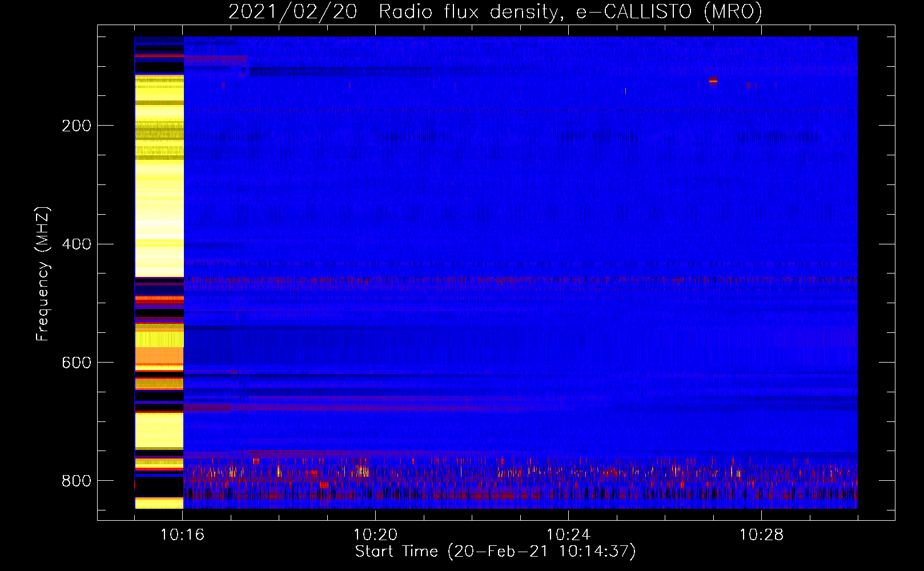Click the small red burst near 10:27
Image resolution: width=924 pixels, height=571 pixels.
713,81
